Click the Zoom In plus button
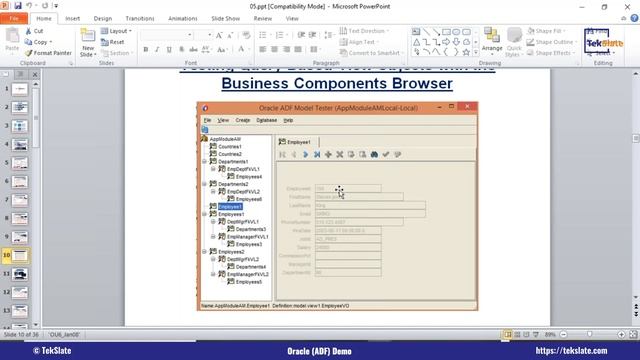The height and width of the screenshot is (360, 640). pos(621,334)
